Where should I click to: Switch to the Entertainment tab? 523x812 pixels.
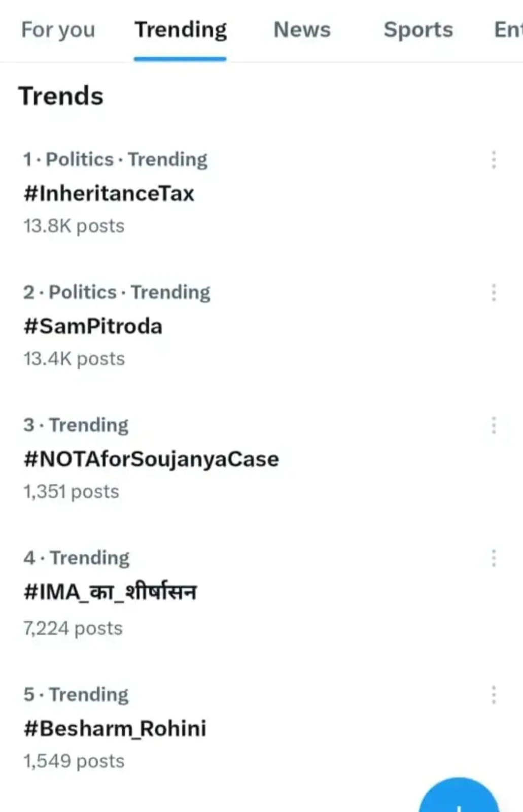click(x=508, y=29)
